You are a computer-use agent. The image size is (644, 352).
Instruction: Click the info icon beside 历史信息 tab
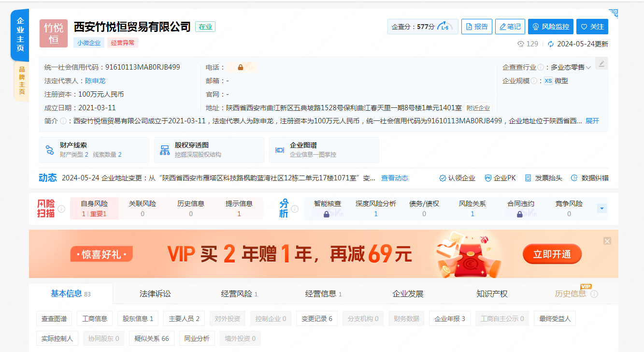(594, 294)
